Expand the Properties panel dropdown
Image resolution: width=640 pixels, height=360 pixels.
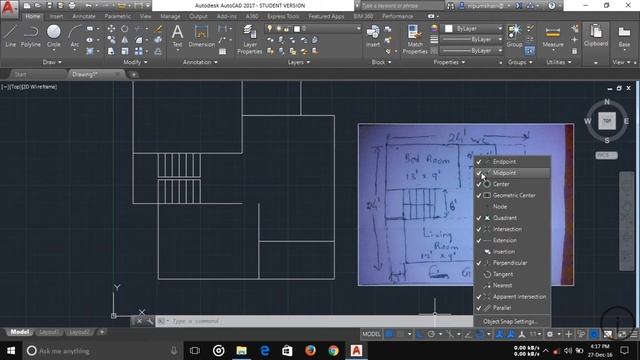(449, 62)
